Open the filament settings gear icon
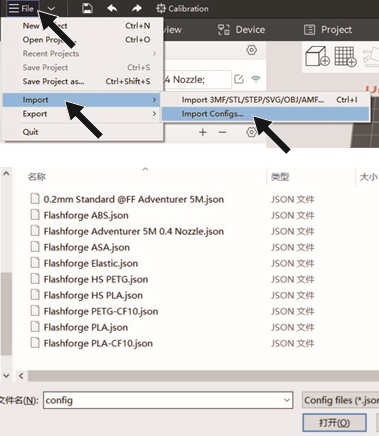Image resolution: width=379 pixels, height=436 pixels. 251,132
